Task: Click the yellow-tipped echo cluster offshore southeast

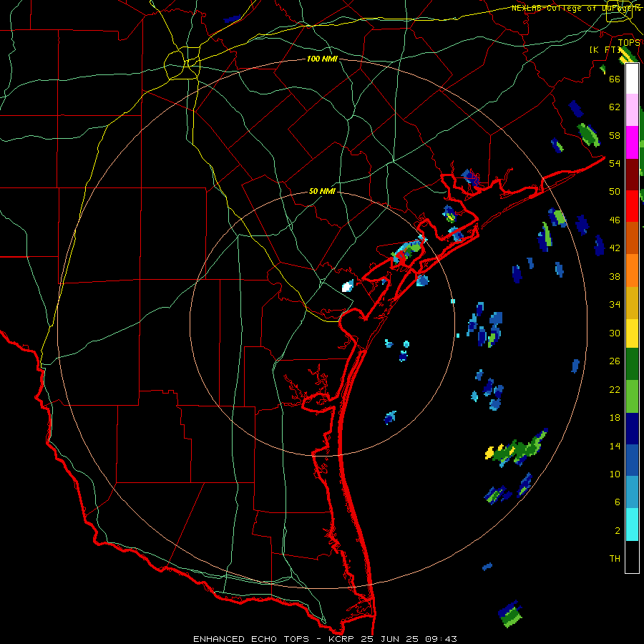Action: pos(515,449)
